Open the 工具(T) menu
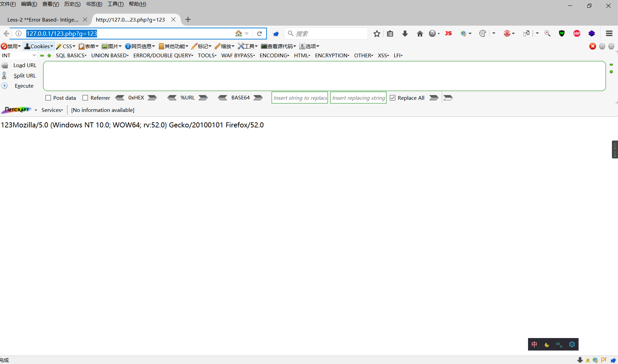The width and height of the screenshot is (618, 364). [x=115, y=4]
